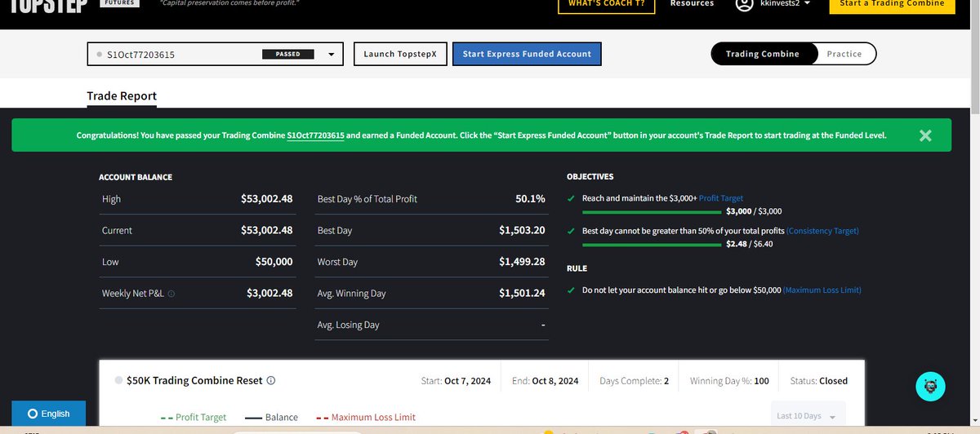Toggle Balance chart legend item
The height and width of the screenshot is (434, 980).
click(x=272, y=417)
